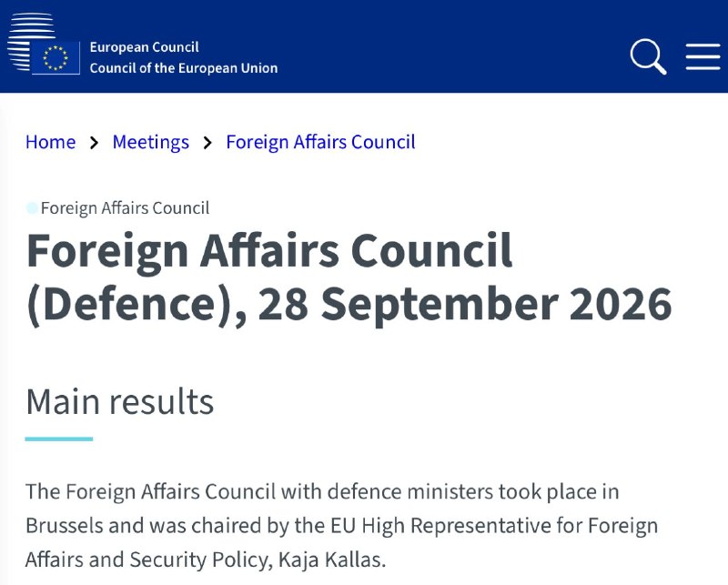The image size is (728, 585).
Task: Open the hamburger menu icon
Action: click(703, 56)
